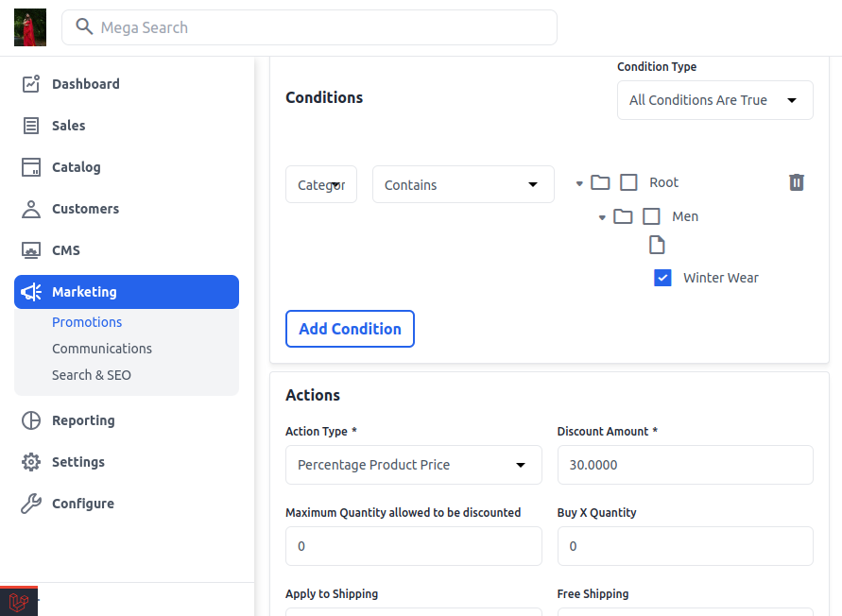Click the Add Condition button

(x=350, y=329)
